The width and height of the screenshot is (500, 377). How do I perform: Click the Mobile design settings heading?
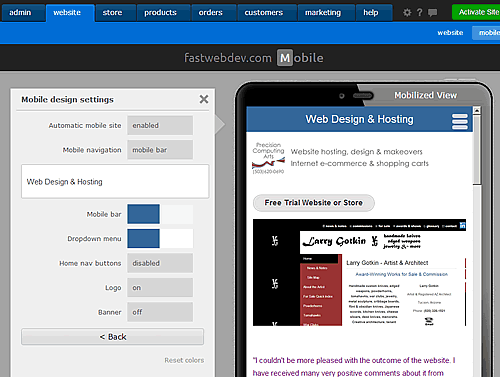coord(67,99)
